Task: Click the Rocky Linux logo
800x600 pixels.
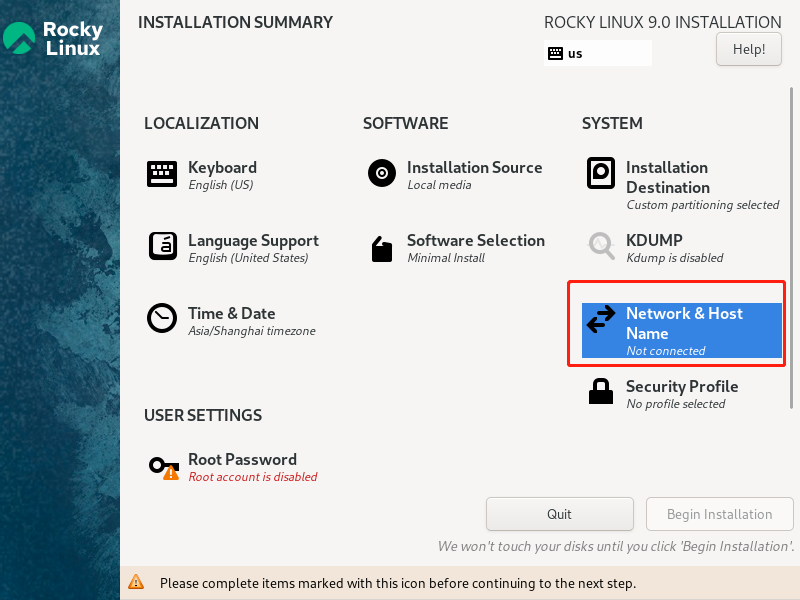Action: [52, 39]
